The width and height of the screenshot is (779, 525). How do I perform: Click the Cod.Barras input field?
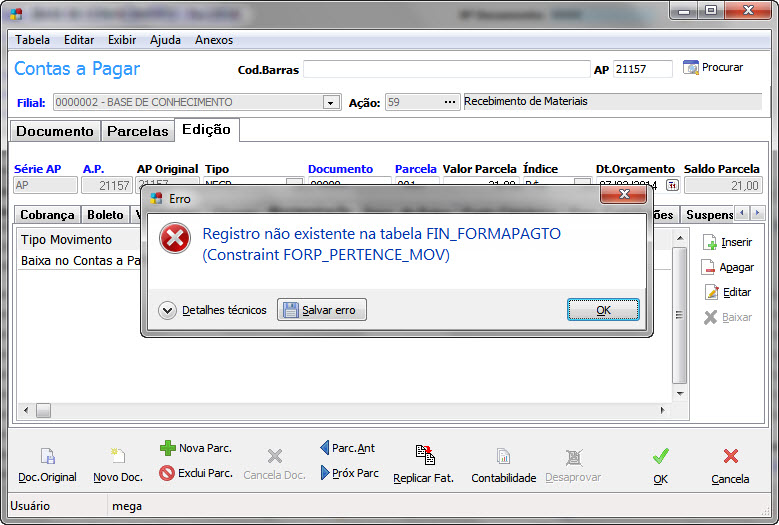pyautogui.click(x=446, y=69)
